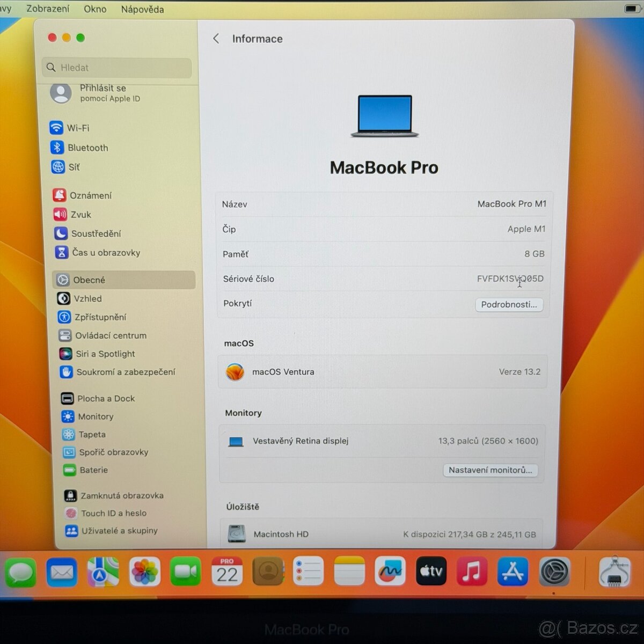Viewport: 644px width, 644px height.
Task: Go back using chevron next to Informace
Action: coord(216,38)
